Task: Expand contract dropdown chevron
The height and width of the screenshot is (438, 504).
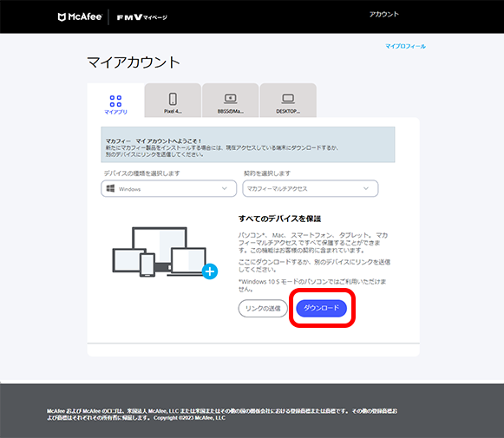Action: (366, 188)
